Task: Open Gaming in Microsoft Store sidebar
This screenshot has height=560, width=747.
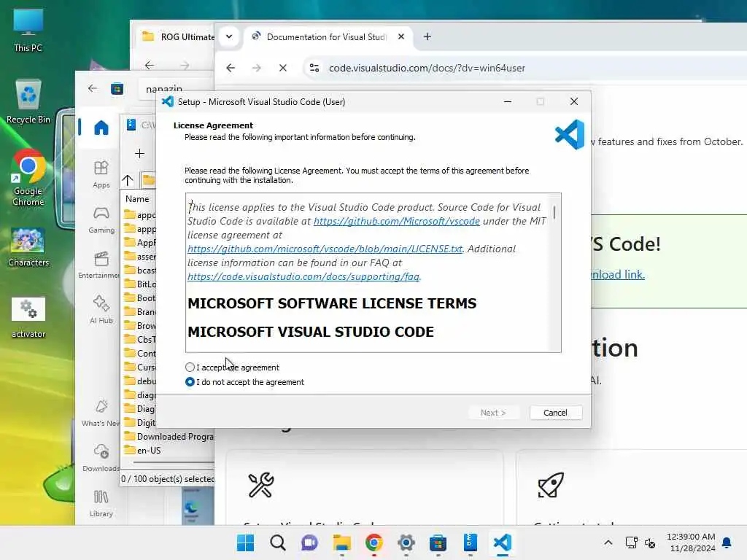Action: [x=101, y=219]
